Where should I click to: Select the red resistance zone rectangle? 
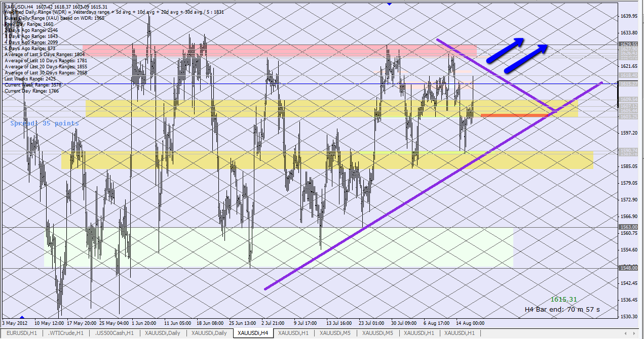point(280,51)
